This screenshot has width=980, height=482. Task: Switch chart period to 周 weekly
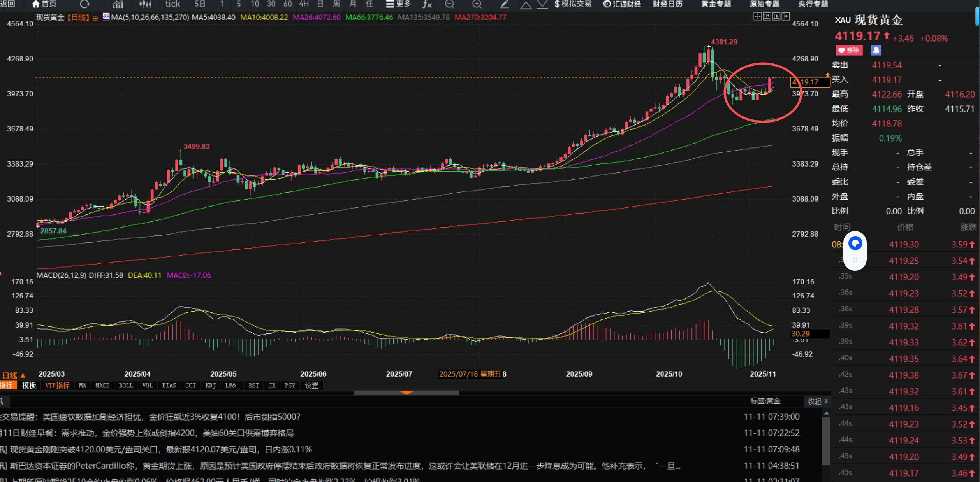pos(336,4)
